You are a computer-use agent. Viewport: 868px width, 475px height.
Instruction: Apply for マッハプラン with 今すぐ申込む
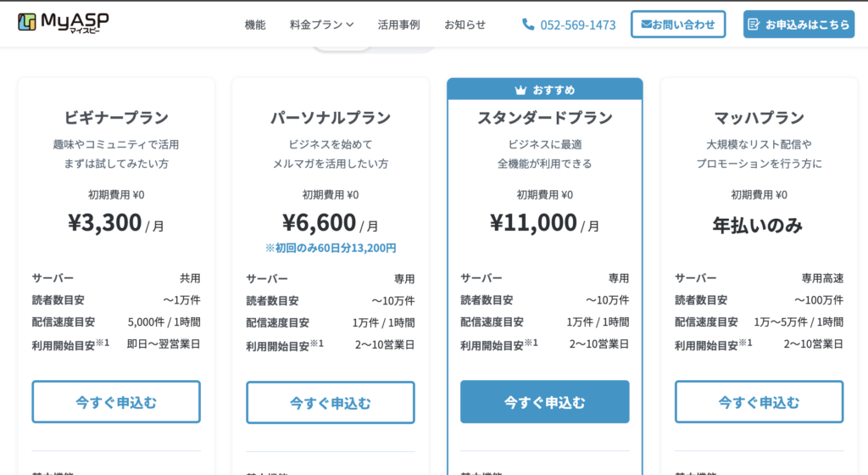pos(759,402)
